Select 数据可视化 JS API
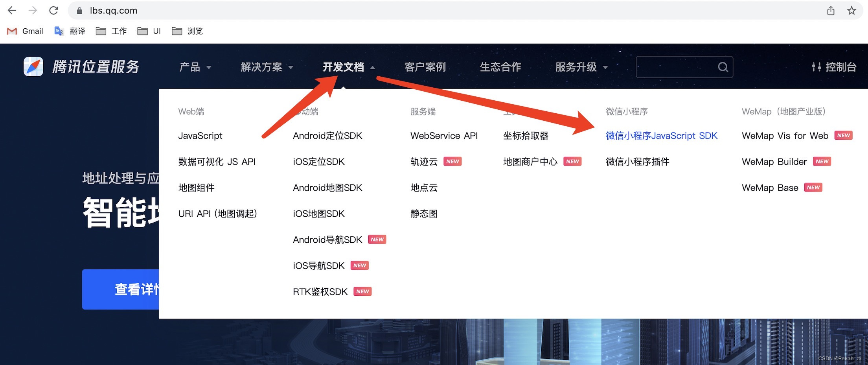Viewport: 868px width, 365px height. (217, 162)
